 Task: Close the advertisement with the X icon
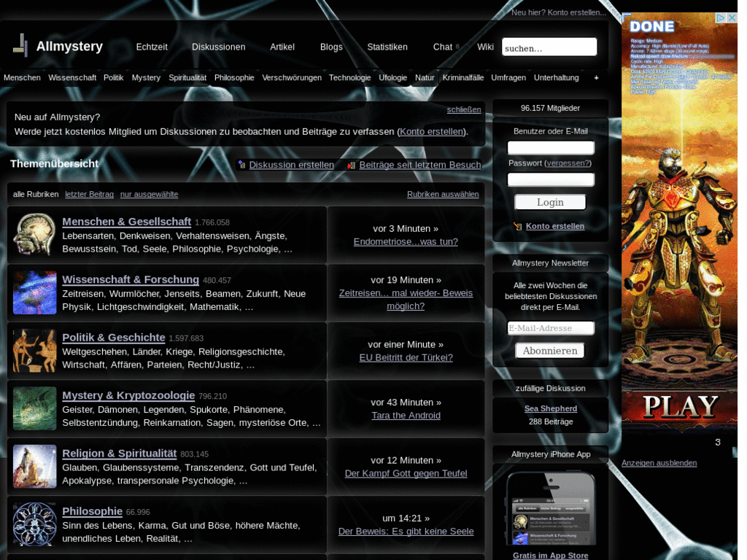tap(732, 17)
